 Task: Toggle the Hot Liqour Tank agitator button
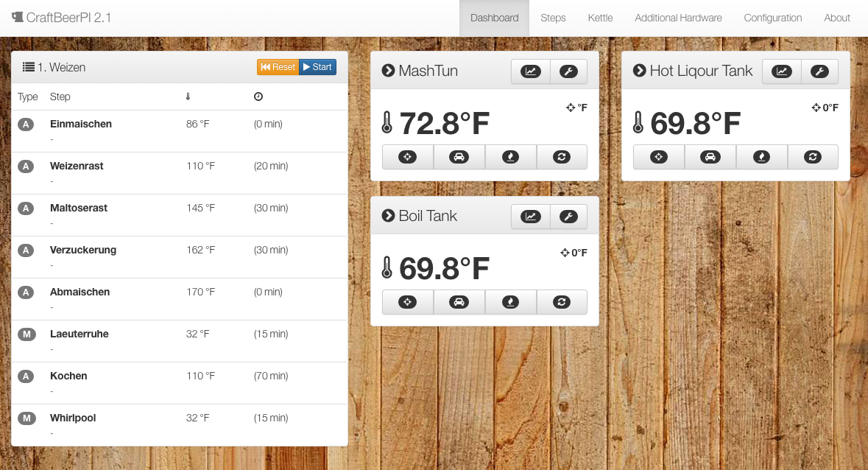(x=813, y=157)
